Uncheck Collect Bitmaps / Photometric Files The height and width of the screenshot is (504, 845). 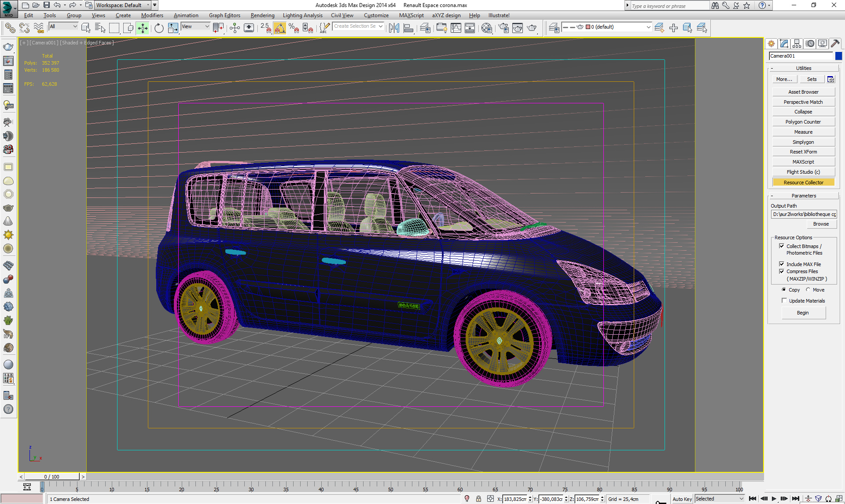782,246
